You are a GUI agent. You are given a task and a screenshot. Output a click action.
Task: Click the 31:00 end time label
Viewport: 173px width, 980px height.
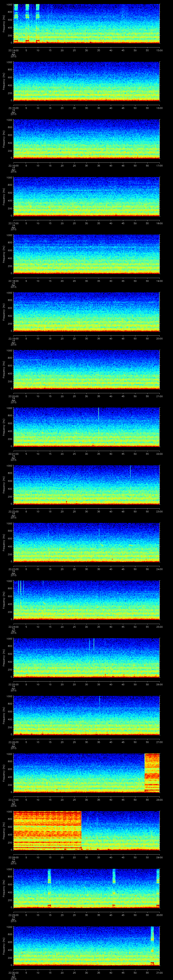[159, 972]
